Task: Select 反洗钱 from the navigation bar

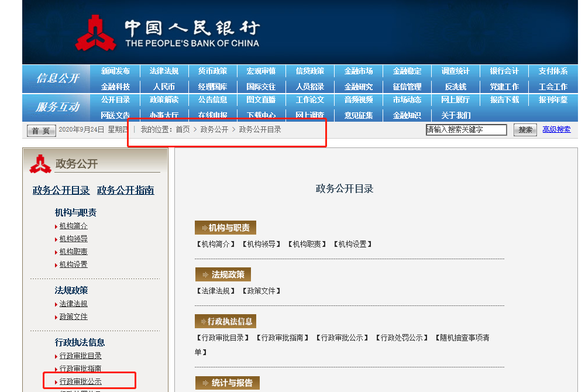Action: click(456, 87)
